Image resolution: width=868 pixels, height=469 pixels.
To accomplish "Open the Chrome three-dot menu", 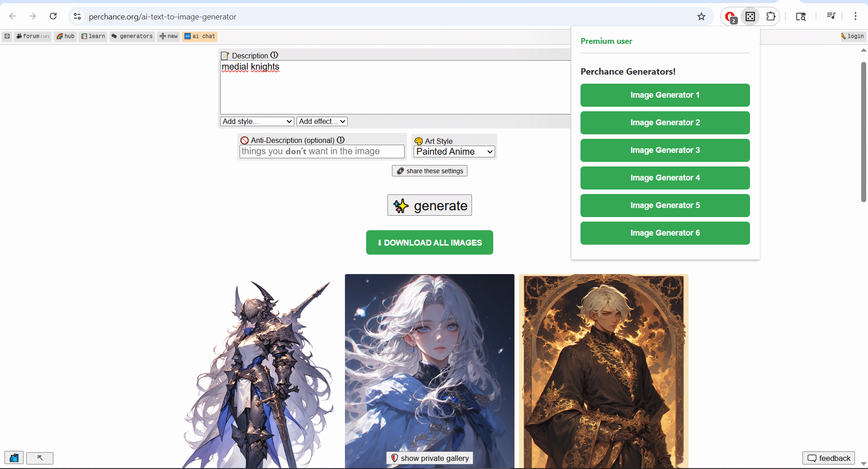I will [x=855, y=16].
